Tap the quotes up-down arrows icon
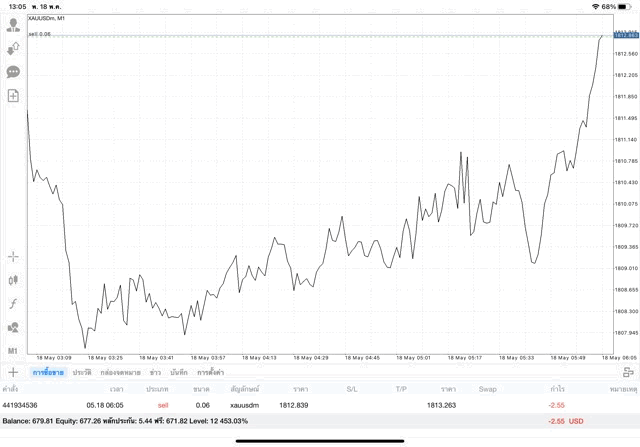This screenshot has width=640, height=447. click(13, 48)
